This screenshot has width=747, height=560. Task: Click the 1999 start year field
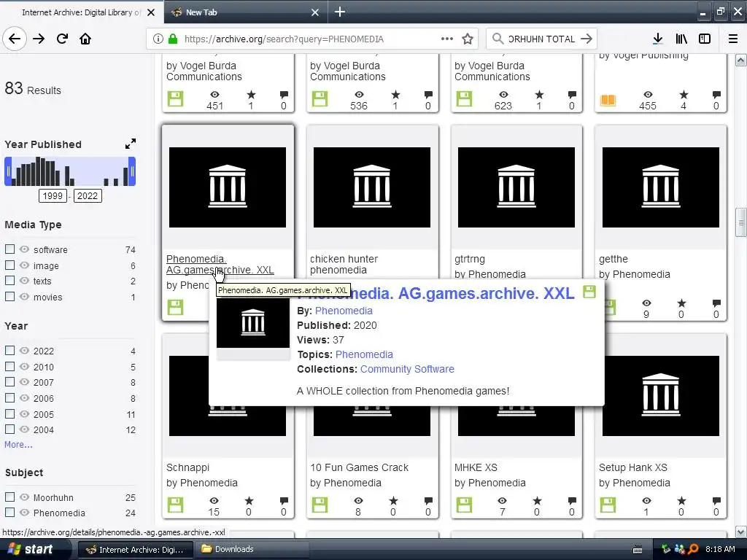point(53,195)
